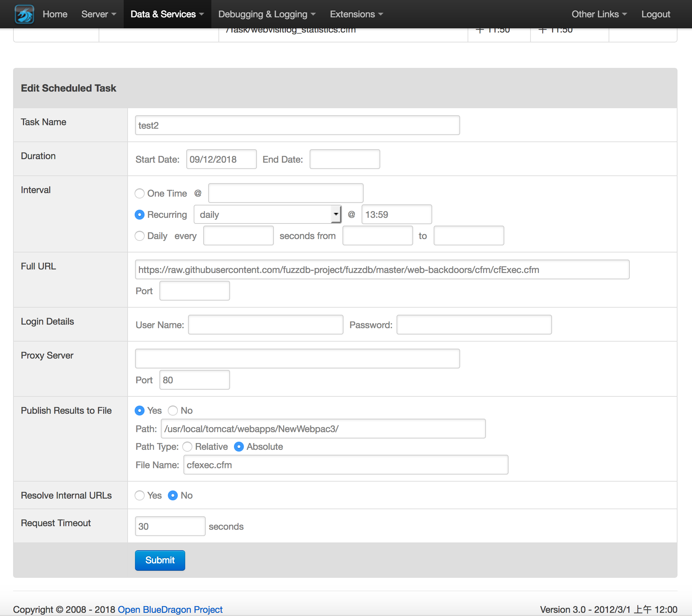The height and width of the screenshot is (616, 692).
Task: Click the publish Path input field
Action: 323,429
